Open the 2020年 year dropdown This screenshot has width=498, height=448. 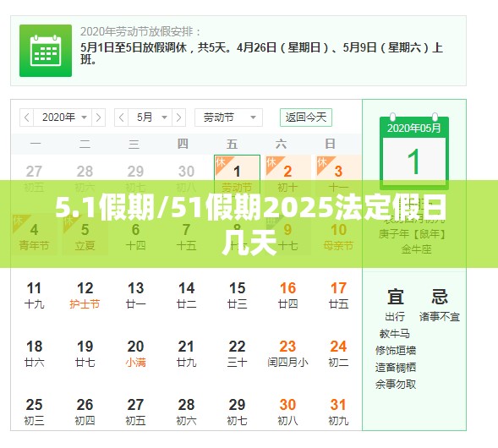[63, 117]
